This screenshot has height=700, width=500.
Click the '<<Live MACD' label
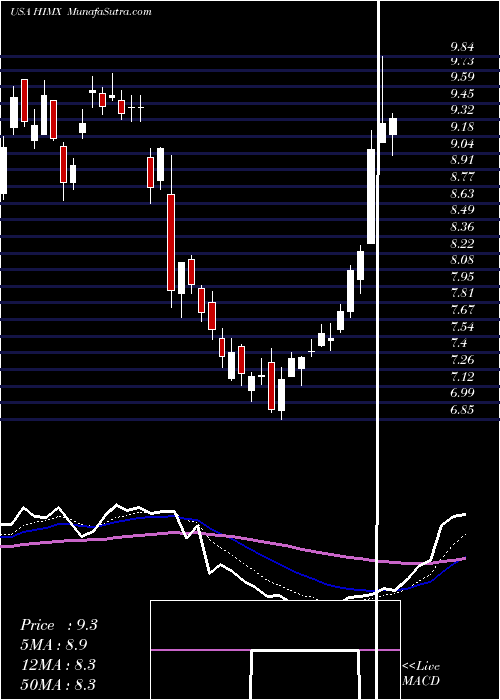click(x=421, y=674)
